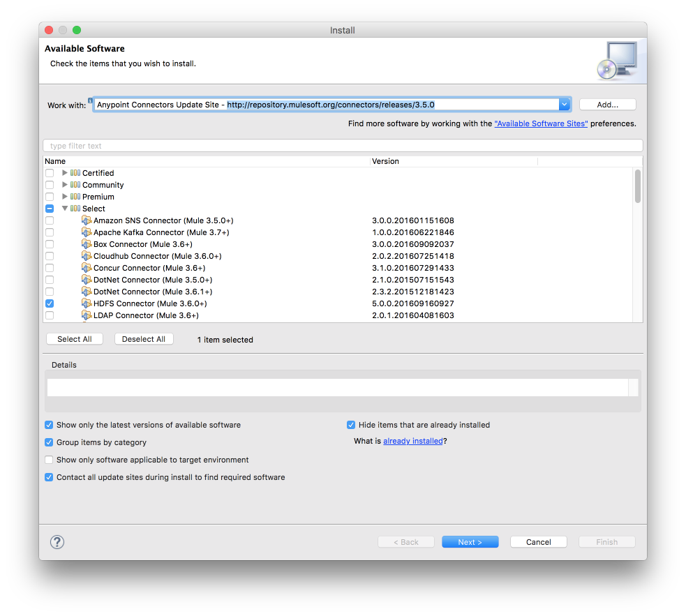Select the HDFS Connector (Mule 3.6.0+) row
The image size is (686, 616).
point(338,303)
